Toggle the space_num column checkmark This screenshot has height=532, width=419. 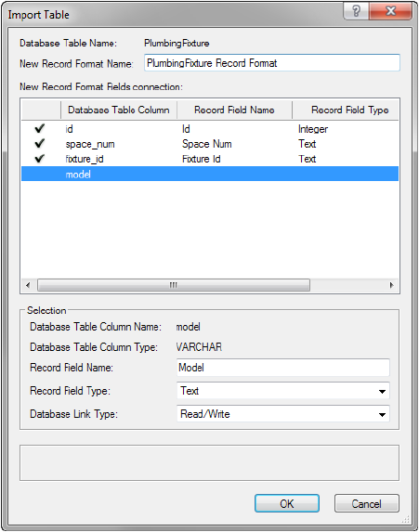(40, 144)
